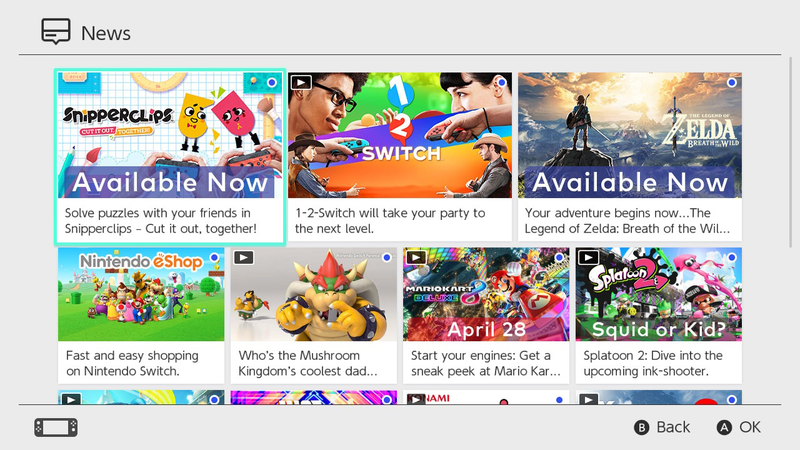This screenshot has height=450, width=800.
Task: Click the B button icon
Action: coord(641,427)
